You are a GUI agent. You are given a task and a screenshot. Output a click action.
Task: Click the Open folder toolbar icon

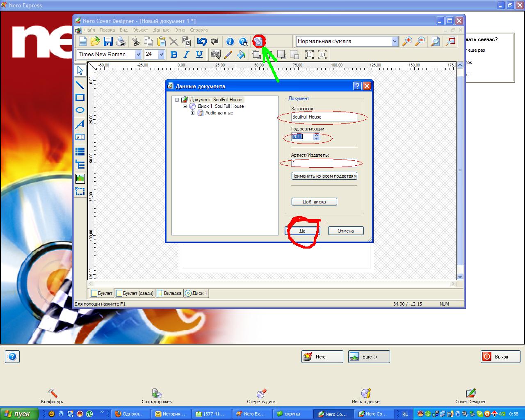tap(95, 41)
